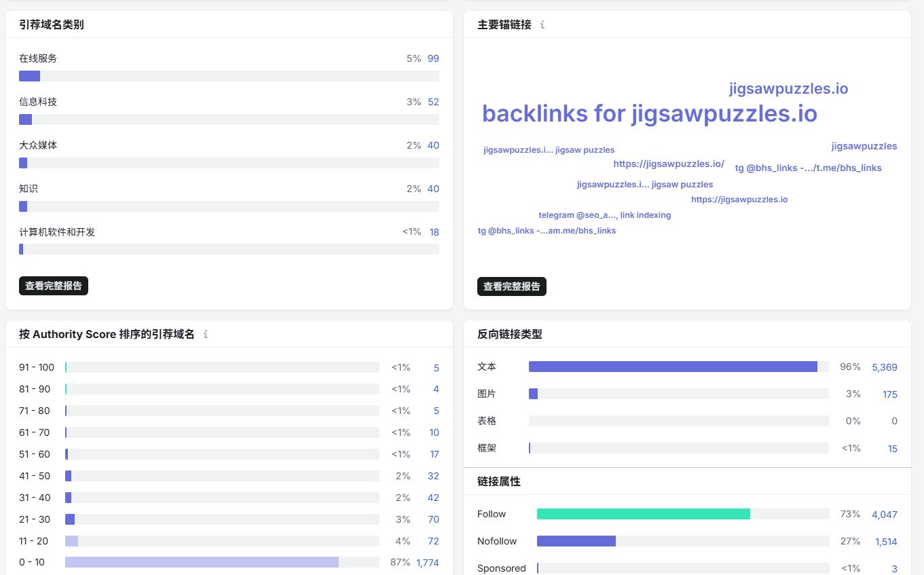Click the info icon beside 主要锚链接
This screenshot has height=575, width=924.
pos(542,25)
